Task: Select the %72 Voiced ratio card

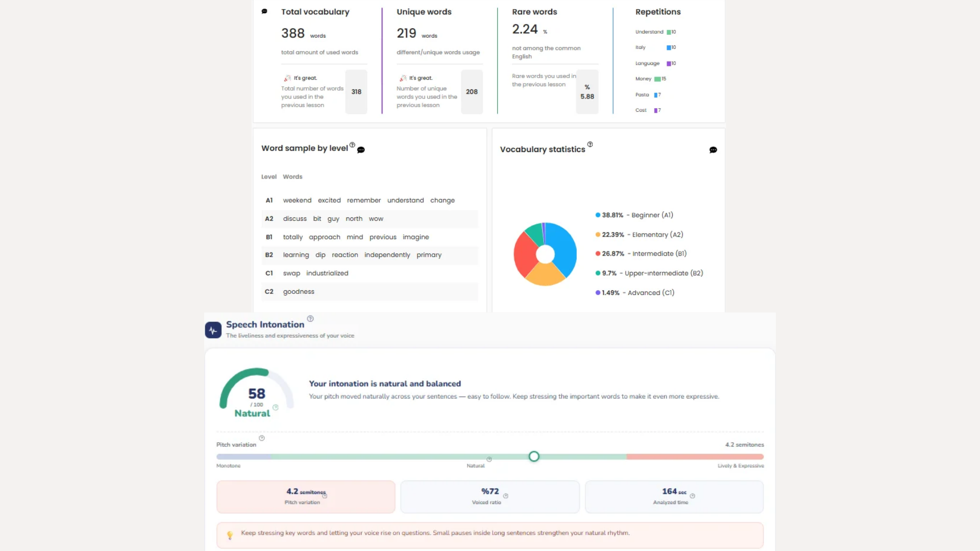Action: point(490,497)
